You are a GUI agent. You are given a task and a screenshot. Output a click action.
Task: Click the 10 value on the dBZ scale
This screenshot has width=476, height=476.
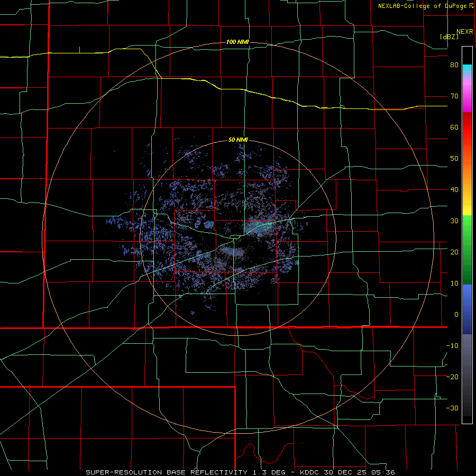(454, 283)
